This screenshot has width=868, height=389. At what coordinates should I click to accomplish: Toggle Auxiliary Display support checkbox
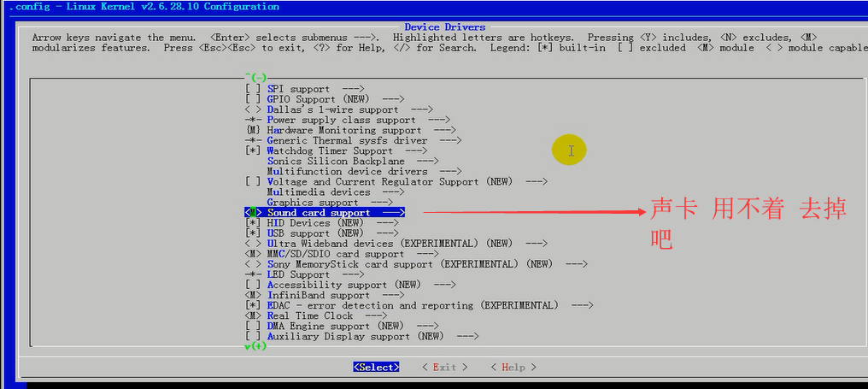tap(252, 336)
